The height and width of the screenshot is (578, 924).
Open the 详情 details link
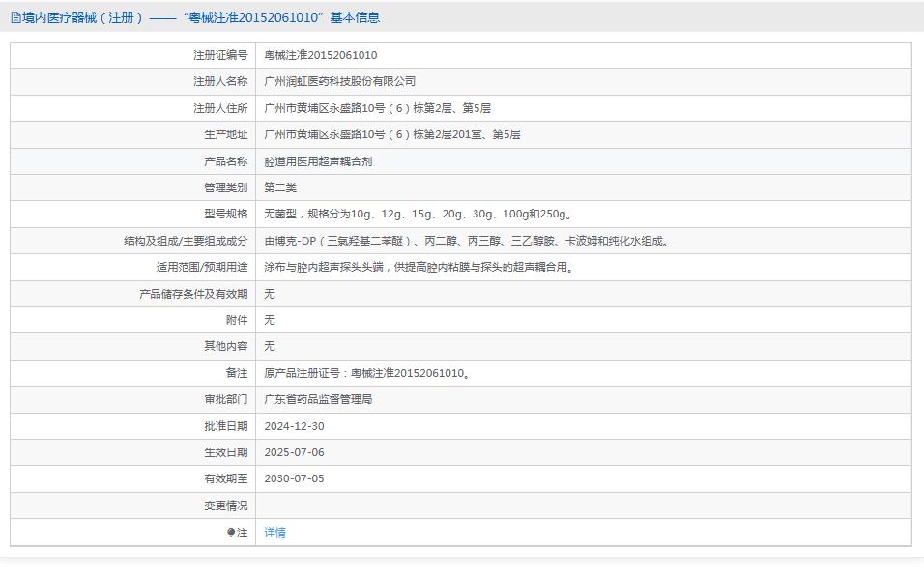pos(275,533)
